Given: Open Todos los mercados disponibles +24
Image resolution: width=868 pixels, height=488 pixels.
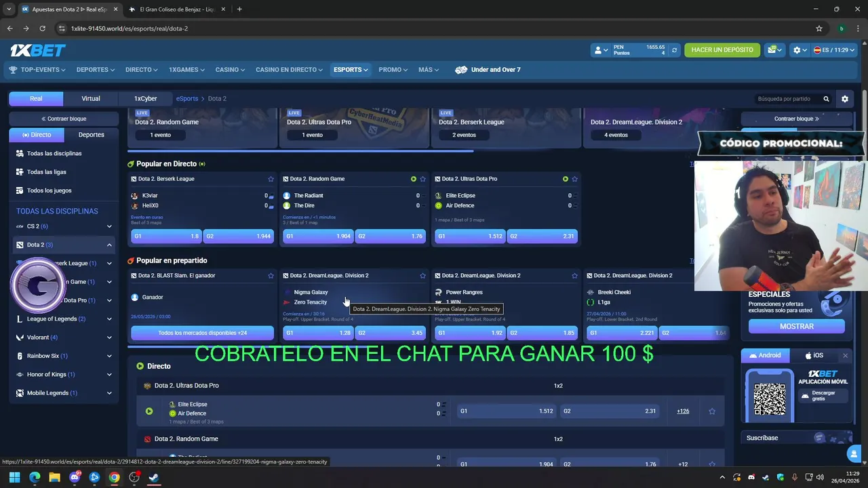Looking at the screenshot, I should point(202,333).
